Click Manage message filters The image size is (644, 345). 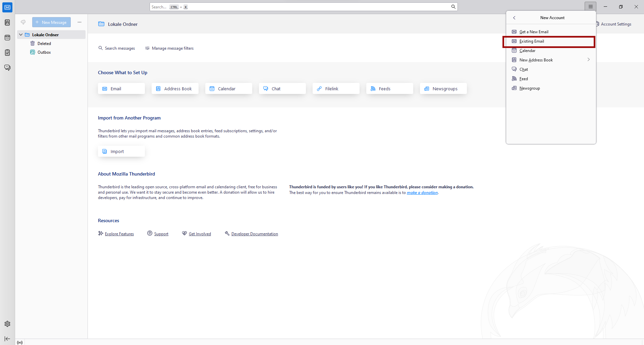tap(169, 48)
